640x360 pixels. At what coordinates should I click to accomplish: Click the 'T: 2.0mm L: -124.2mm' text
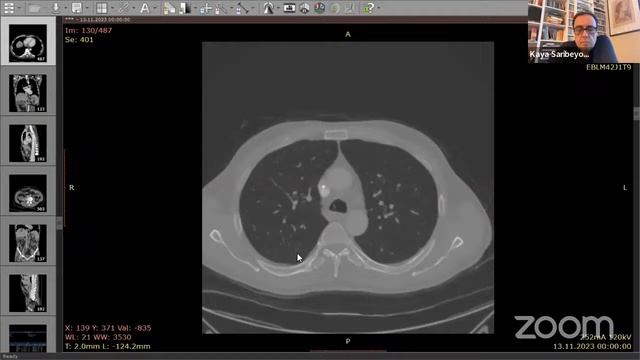point(108,347)
